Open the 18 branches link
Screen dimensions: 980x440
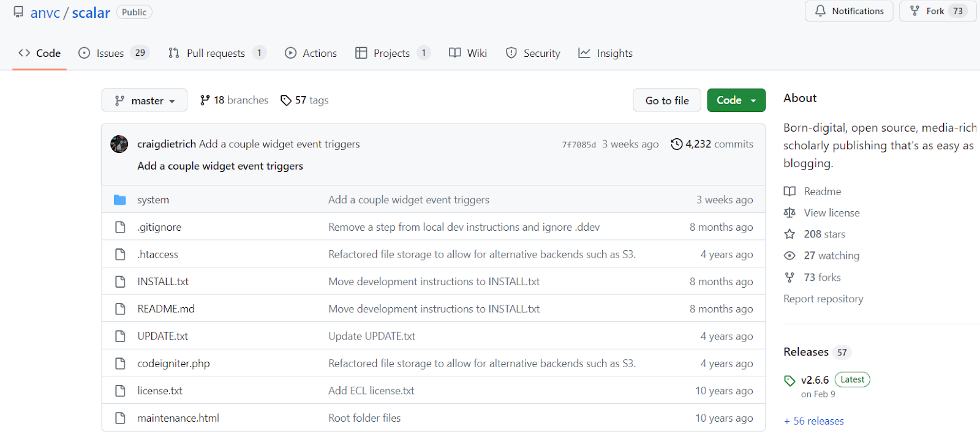point(235,100)
